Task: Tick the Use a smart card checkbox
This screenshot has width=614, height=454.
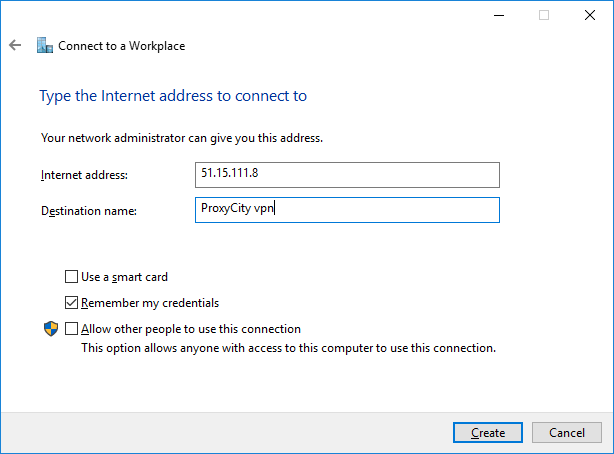Action: 71,277
